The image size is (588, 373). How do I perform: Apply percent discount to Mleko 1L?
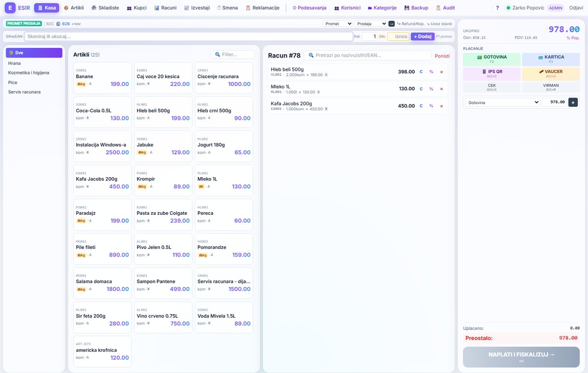pos(431,89)
